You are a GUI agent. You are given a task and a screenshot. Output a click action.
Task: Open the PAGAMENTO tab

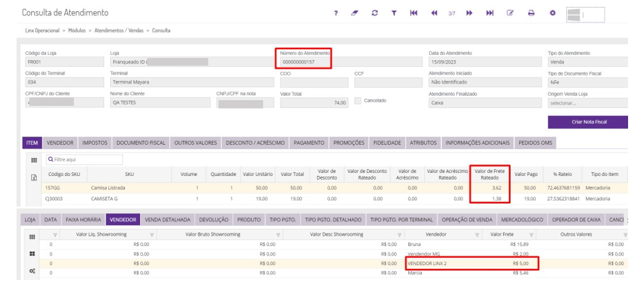309,143
